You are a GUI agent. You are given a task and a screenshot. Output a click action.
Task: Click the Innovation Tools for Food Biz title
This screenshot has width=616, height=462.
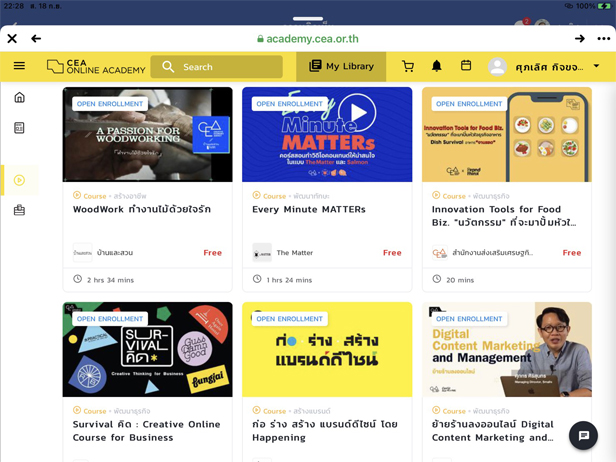504,216
